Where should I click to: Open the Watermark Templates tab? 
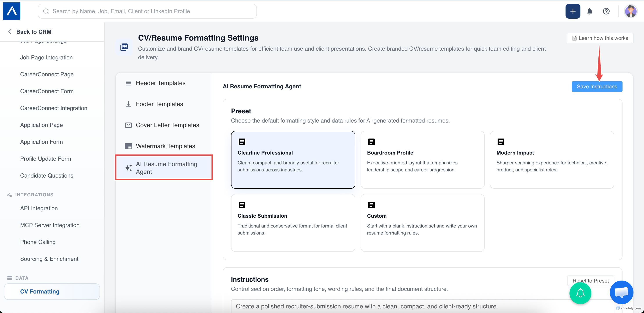164,146
